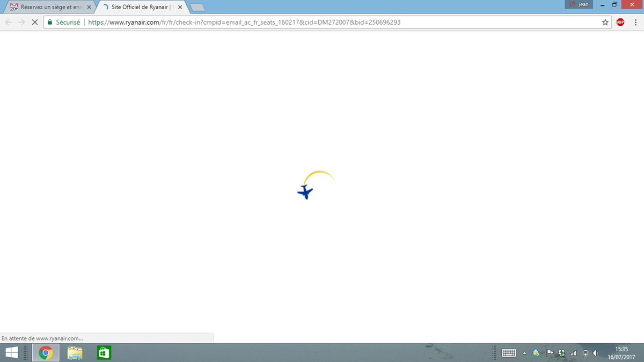Launch the Windows Store from the taskbar
The image size is (644, 362).
tap(104, 353)
